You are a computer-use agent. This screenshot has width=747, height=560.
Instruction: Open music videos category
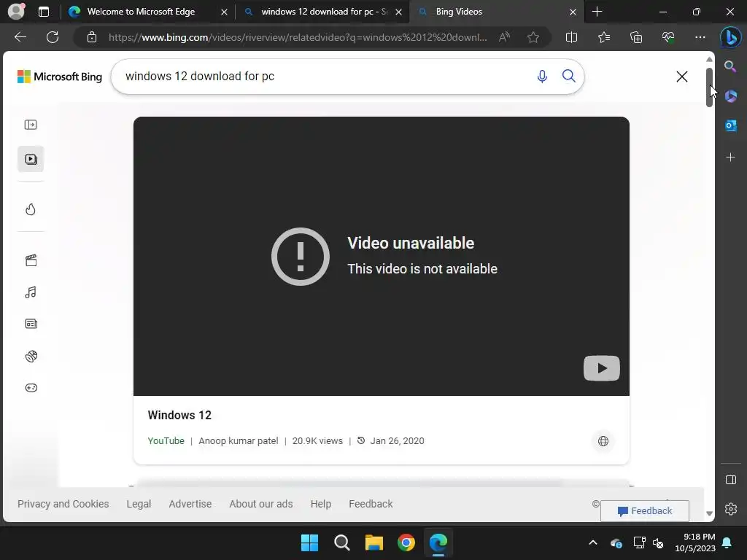click(31, 292)
